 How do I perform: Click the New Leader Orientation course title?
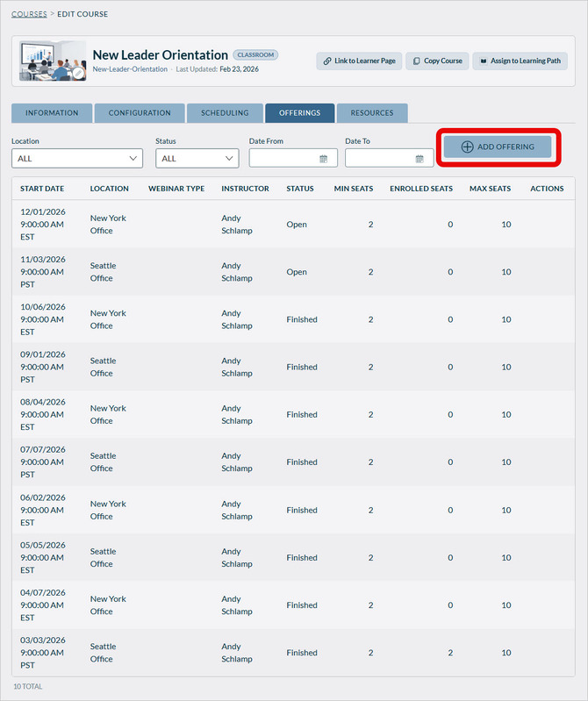click(160, 55)
